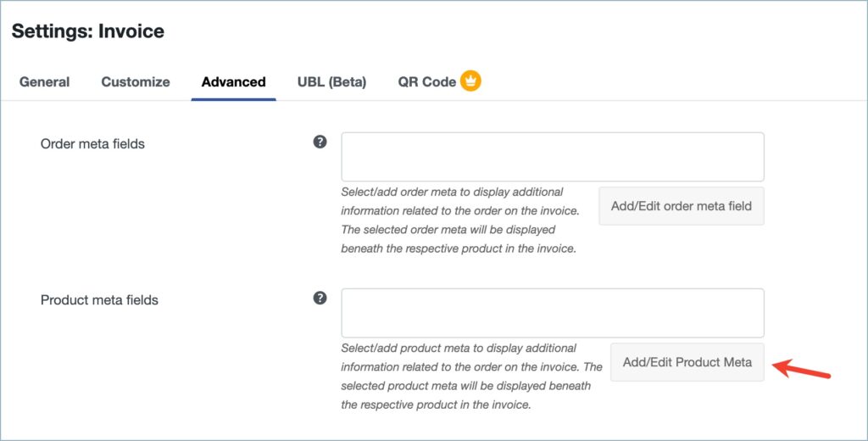Screen dimensions: 868x441
Task: Open help tooltip for Product meta fields
Action: tap(320, 298)
